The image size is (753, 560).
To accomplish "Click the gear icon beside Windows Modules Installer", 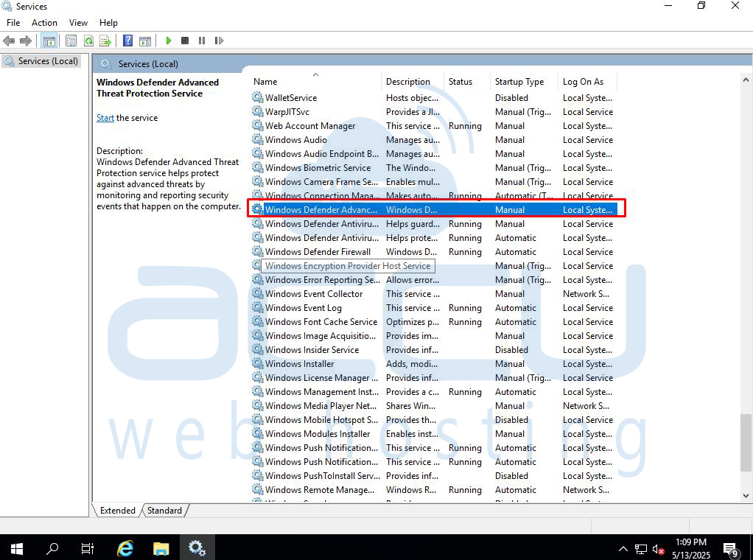I will pos(258,434).
